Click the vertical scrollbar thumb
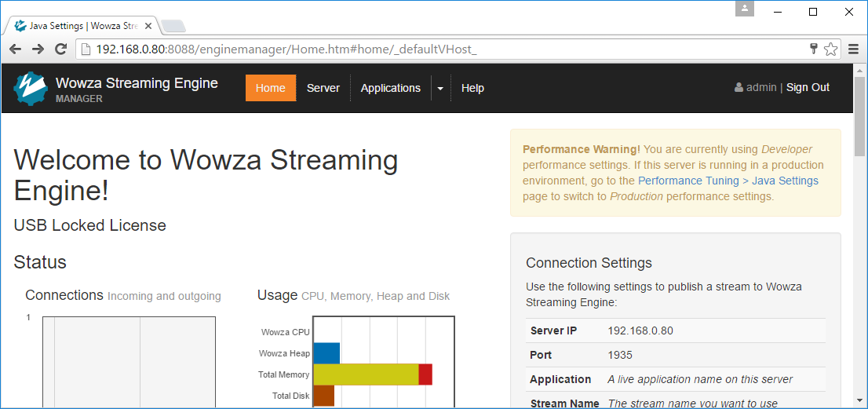The height and width of the screenshot is (409, 868). [x=859, y=116]
